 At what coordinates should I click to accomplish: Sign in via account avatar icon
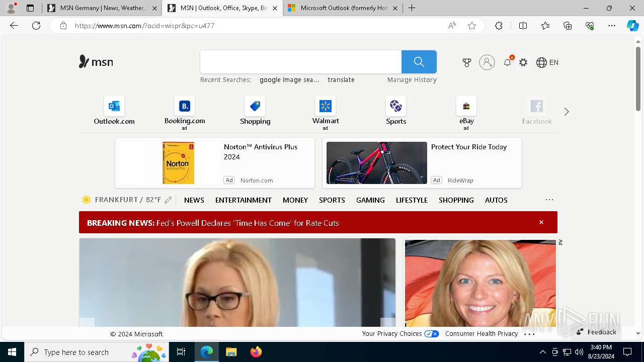487,62
